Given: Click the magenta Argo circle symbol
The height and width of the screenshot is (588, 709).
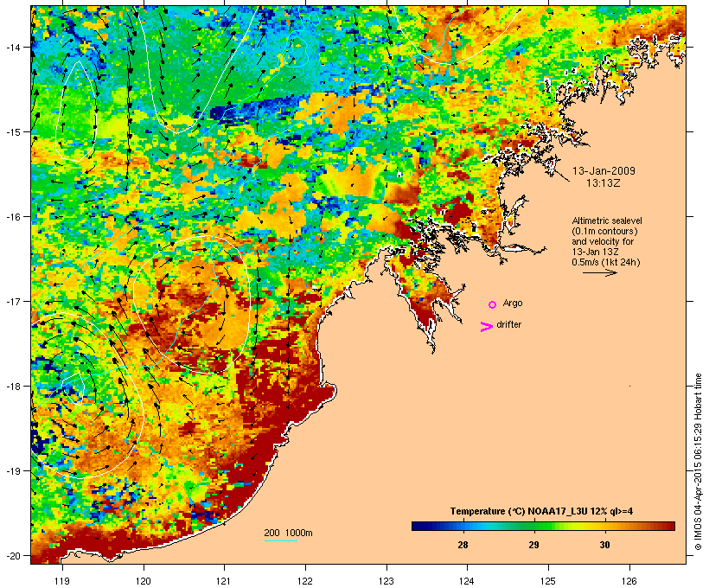Looking at the screenshot, I should 493,304.
